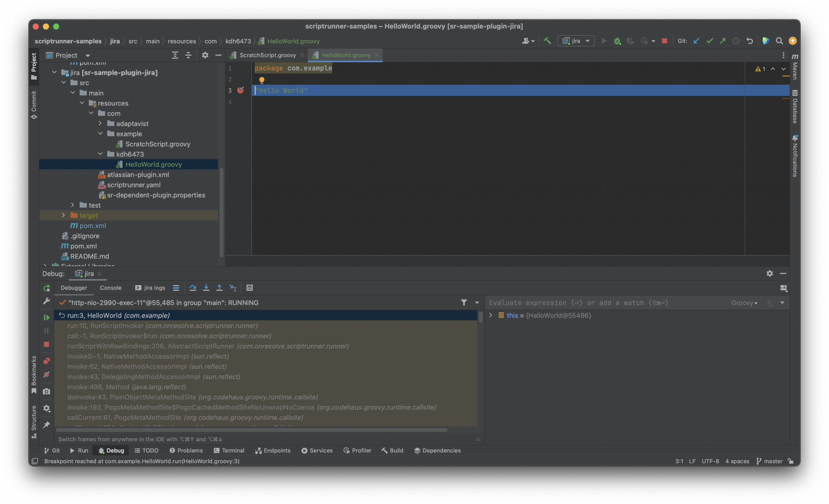
Task: Click the Git Update Project arrow
Action: [x=696, y=41]
